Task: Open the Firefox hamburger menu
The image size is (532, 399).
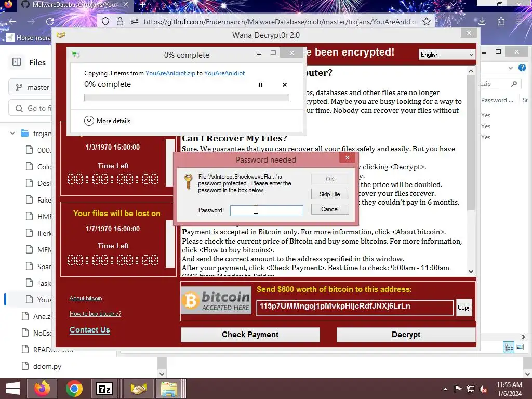Action: click(520, 22)
